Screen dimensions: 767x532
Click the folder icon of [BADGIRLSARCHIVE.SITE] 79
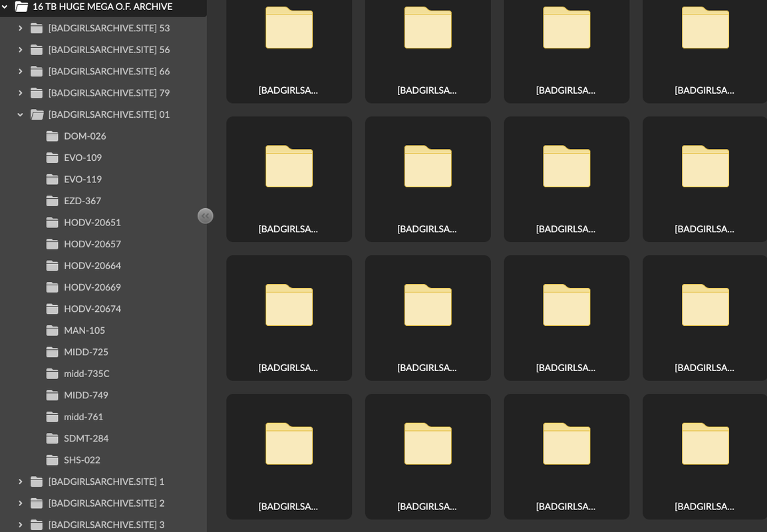coord(37,93)
